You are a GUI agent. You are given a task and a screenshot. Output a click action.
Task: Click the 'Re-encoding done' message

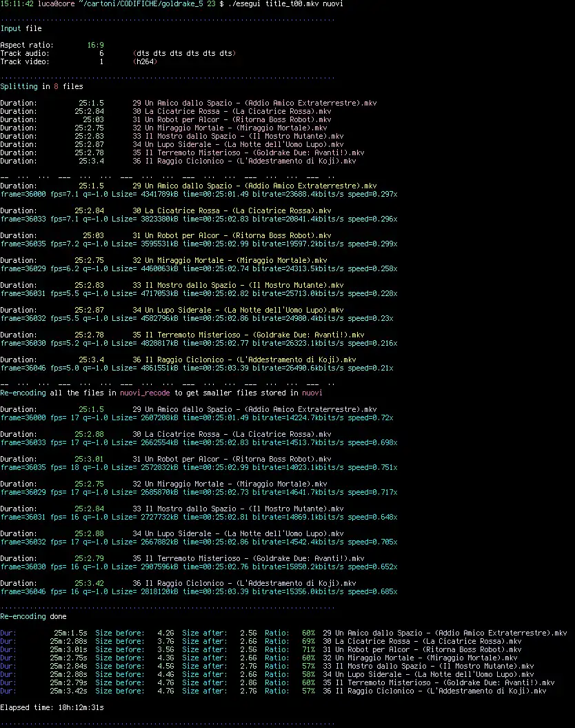33,617
